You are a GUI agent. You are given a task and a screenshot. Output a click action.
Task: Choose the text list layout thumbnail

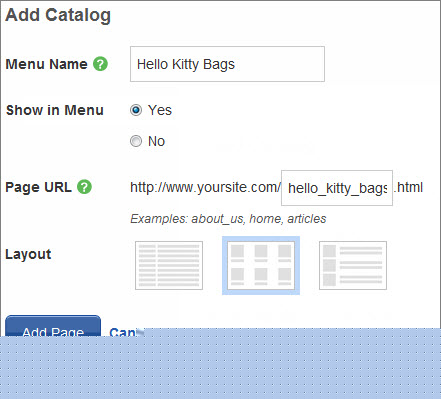click(169, 265)
